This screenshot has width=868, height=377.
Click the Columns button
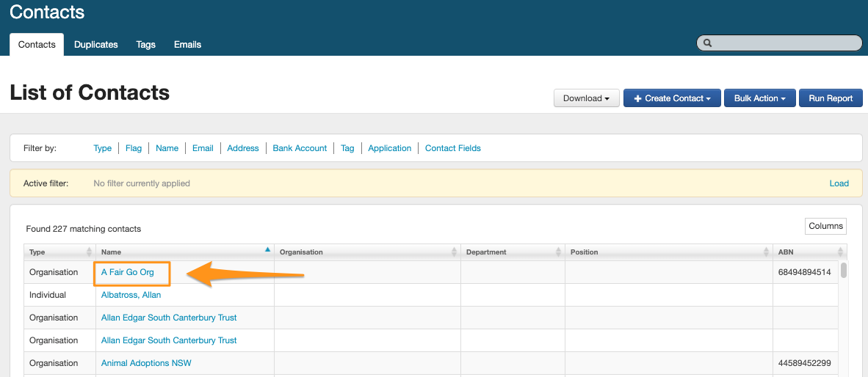825,226
